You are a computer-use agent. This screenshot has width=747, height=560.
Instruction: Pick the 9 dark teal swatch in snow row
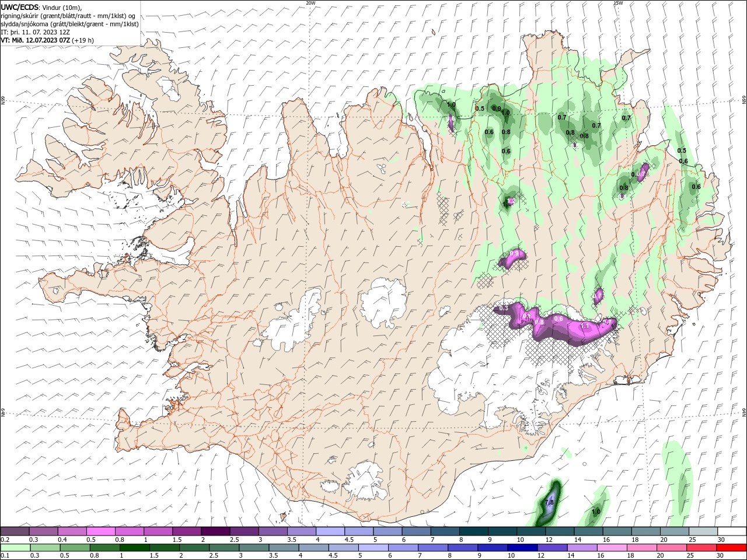pyautogui.click(x=502, y=531)
